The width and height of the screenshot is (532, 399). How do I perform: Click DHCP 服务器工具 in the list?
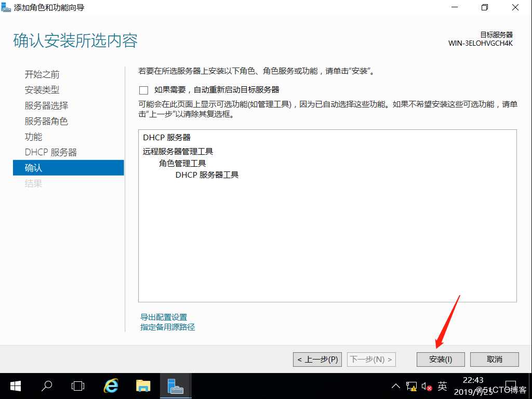tap(207, 175)
